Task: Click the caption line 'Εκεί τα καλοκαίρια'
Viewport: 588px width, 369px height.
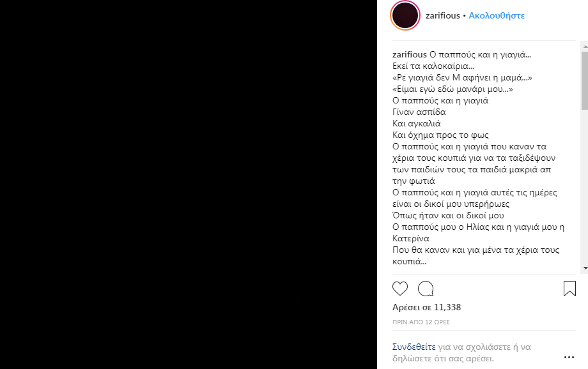Action: 433,66
